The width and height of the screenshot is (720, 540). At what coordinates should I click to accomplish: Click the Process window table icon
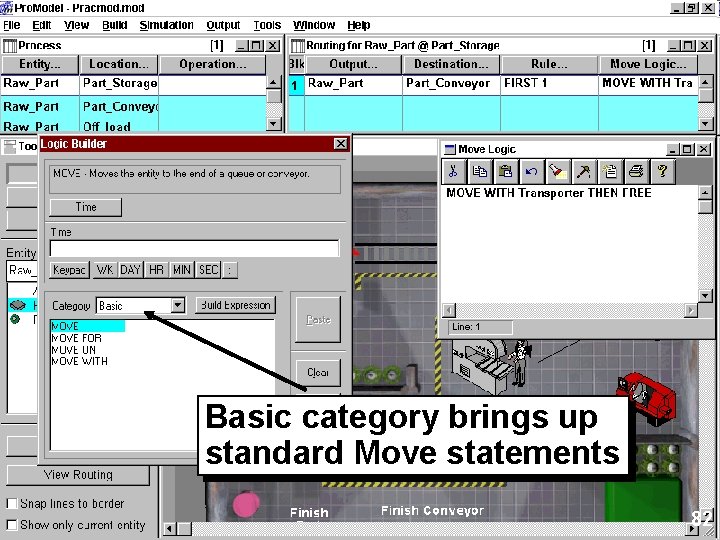(10, 45)
